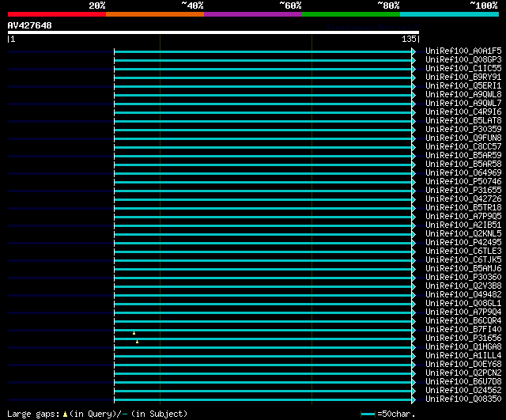
Task: Open the UniRef100_Q9FUN8 hit
Action: 463,138
